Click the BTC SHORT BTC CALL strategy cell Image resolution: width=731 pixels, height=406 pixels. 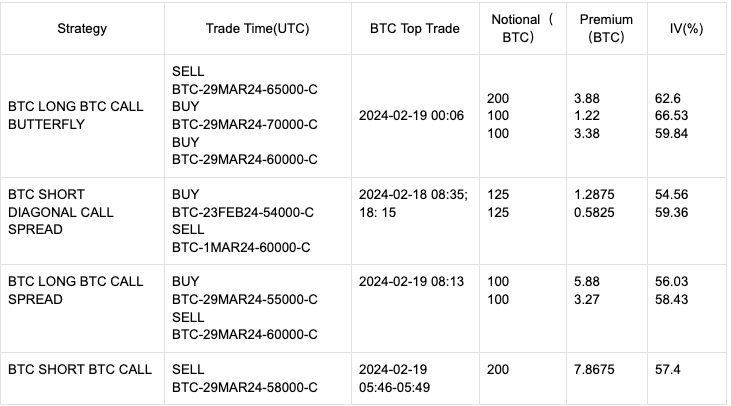coord(79,369)
